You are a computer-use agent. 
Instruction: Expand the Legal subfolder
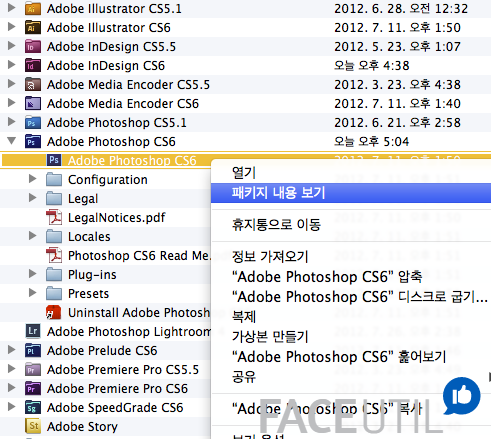tap(33, 198)
